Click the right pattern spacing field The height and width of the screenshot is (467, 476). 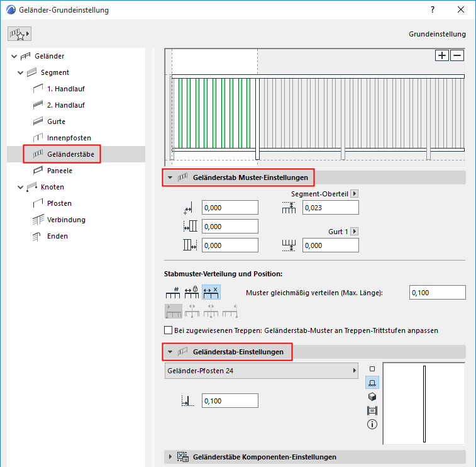click(230, 245)
